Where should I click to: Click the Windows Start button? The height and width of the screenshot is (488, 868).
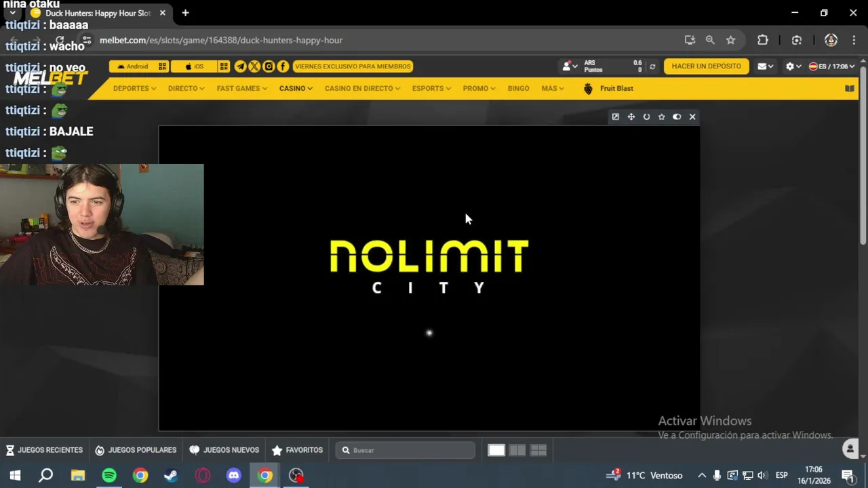pos(15,475)
